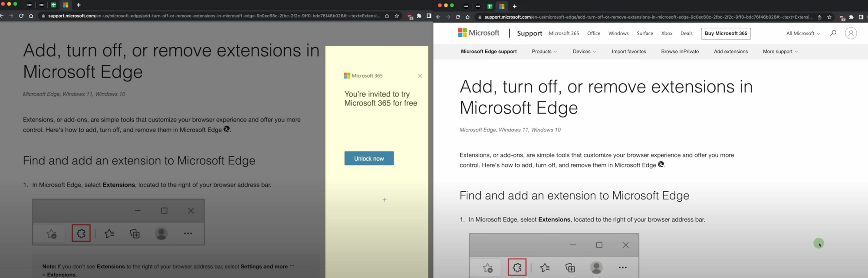Click Edge toolbar illustration in right window

554,255
